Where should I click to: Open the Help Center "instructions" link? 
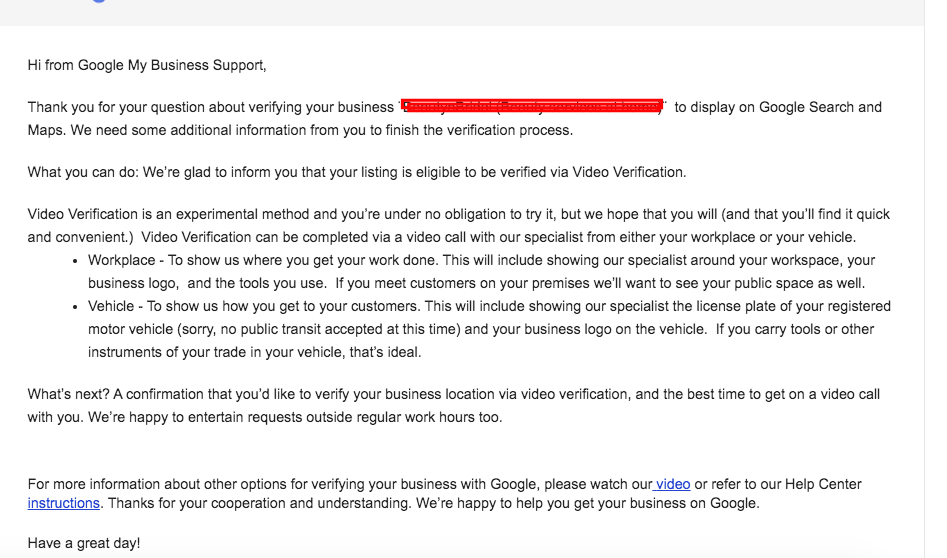tap(63, 503)
